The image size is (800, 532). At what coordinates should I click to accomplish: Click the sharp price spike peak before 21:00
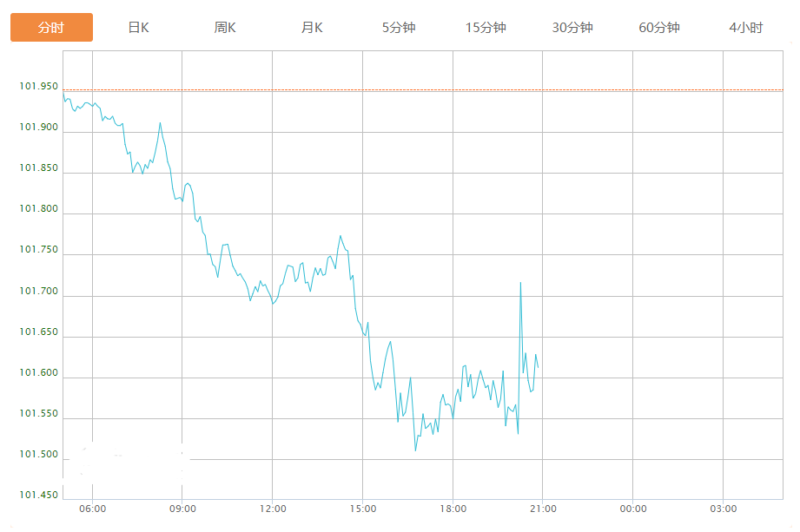point(520,283)
